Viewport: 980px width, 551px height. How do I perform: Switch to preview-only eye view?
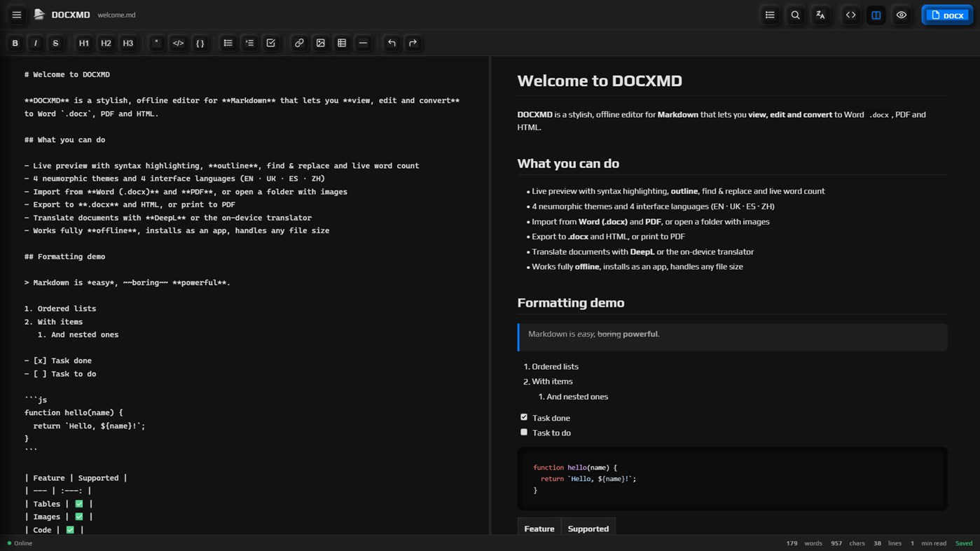[x=902, y=15]
